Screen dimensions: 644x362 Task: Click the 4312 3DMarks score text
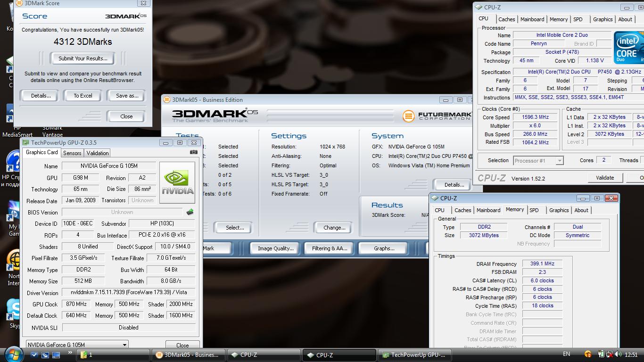click(x=83, y=41)
